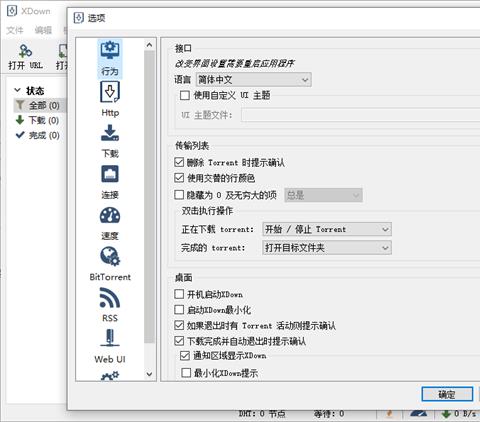Enable 最小化XDown提示 checkbox

click(x=186, y=373)
